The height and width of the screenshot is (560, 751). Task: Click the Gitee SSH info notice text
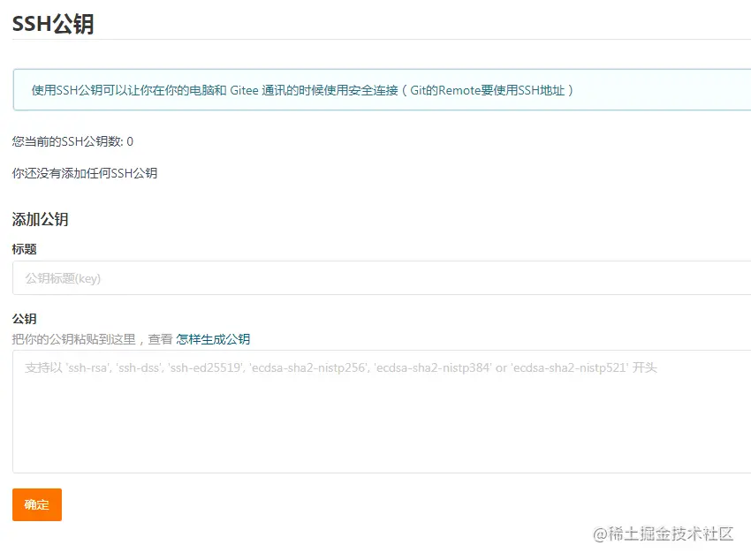click(302, 90)
